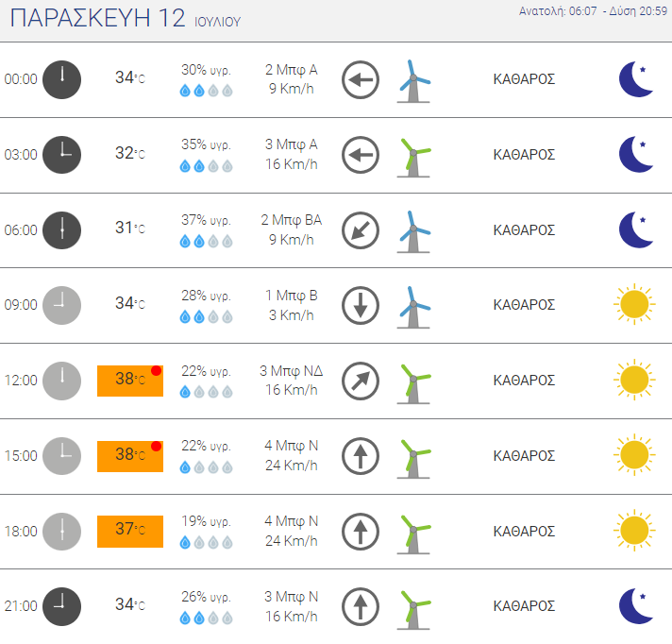Click the sunrise and sunset times text

pos(593,11)
